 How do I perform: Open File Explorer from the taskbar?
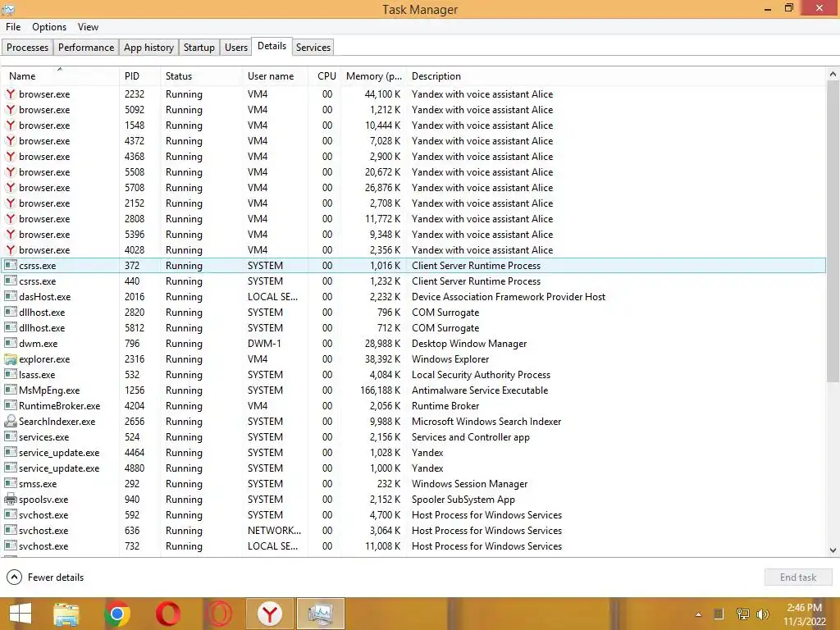tap(66, 614)
